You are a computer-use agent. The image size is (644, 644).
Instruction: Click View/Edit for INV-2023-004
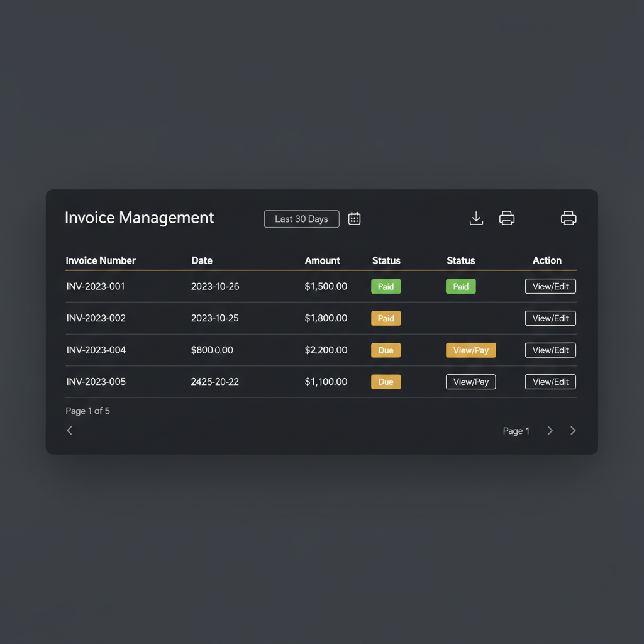click(550, 350)
